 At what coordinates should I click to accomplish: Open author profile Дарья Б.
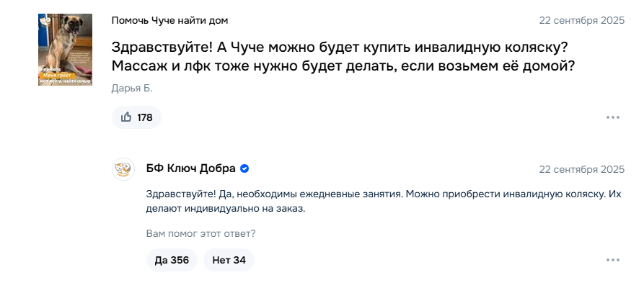pos(132,89)
